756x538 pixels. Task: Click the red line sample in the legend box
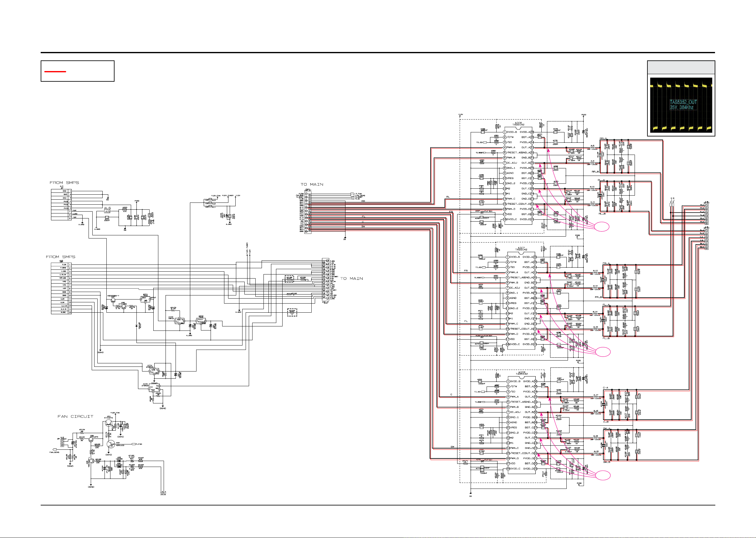click(x=55, y=72)
